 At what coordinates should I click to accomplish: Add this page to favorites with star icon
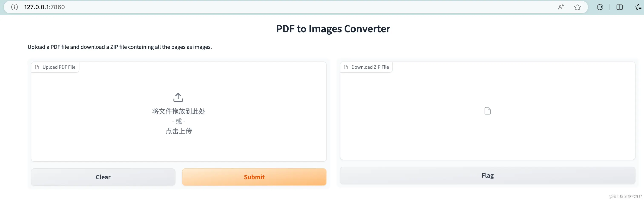(578, 7)
